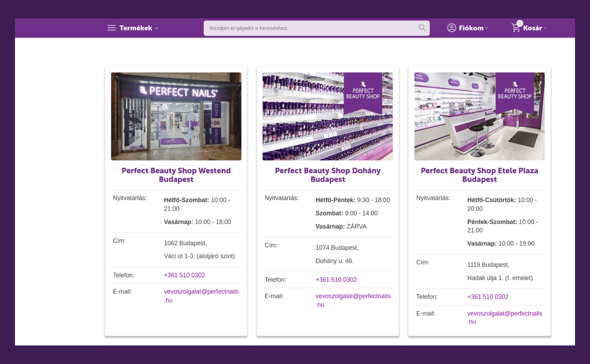The height and width of the screenshot is (364, 590).
Task: Email the Dohány shop customer service address
Action: (353, 300)
